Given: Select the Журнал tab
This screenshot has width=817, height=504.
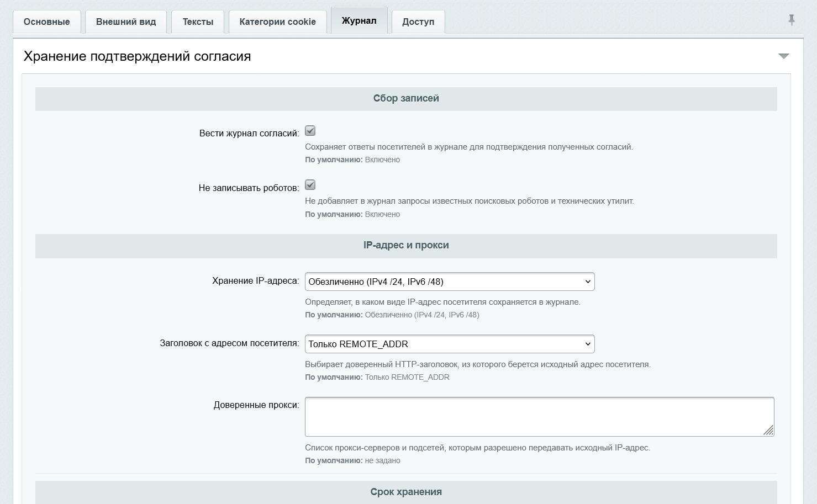Looking at the screenshot, I should (359, 21).
